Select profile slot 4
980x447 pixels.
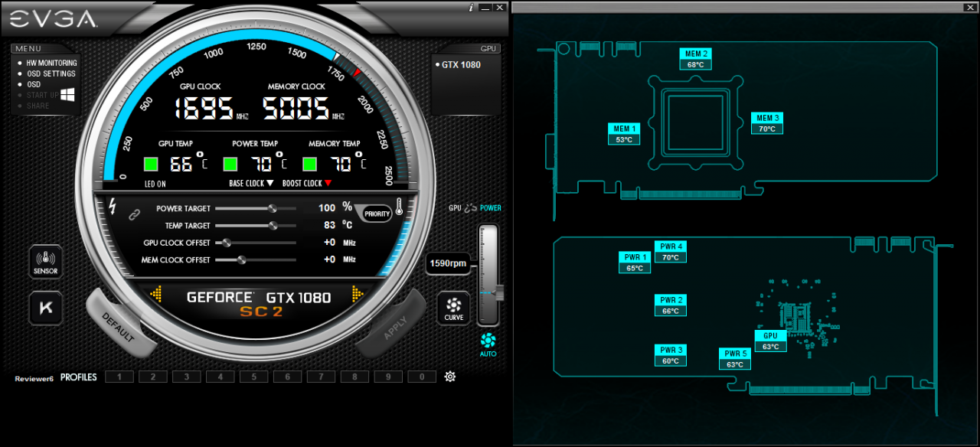tap(220, 377)
